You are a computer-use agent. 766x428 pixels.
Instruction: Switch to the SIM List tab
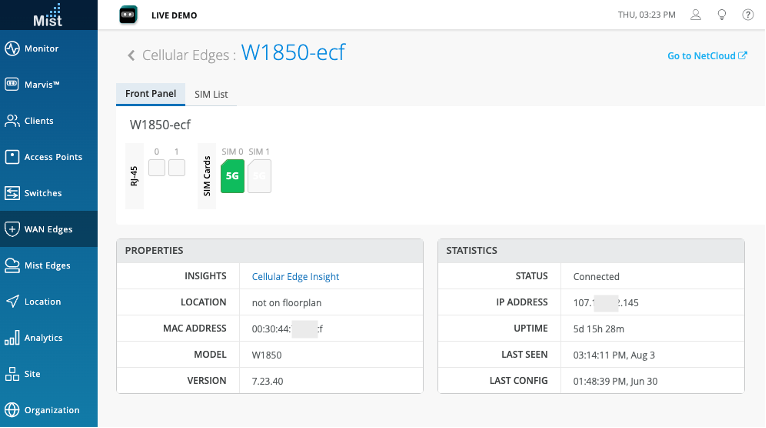click(211, 94)
